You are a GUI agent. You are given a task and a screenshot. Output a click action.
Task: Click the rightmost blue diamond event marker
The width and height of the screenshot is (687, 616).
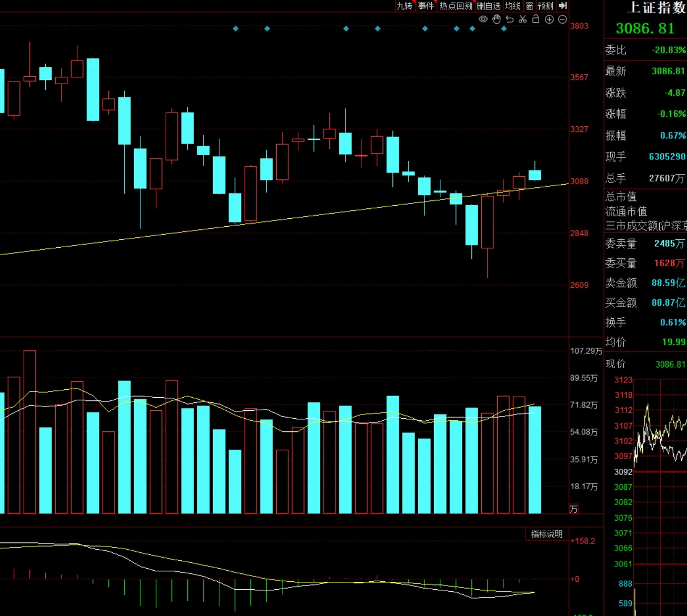pyautogui.click(x=504, y=28)
